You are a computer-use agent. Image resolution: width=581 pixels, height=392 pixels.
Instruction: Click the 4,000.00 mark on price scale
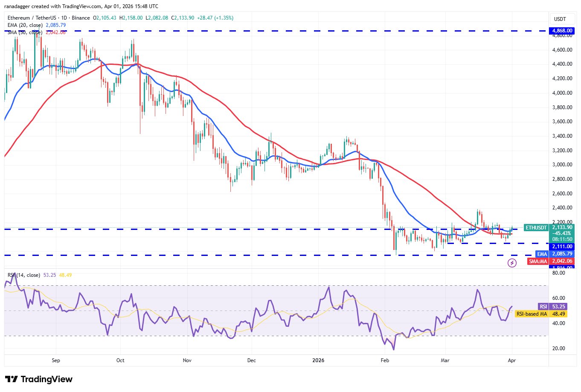[562, 93]
